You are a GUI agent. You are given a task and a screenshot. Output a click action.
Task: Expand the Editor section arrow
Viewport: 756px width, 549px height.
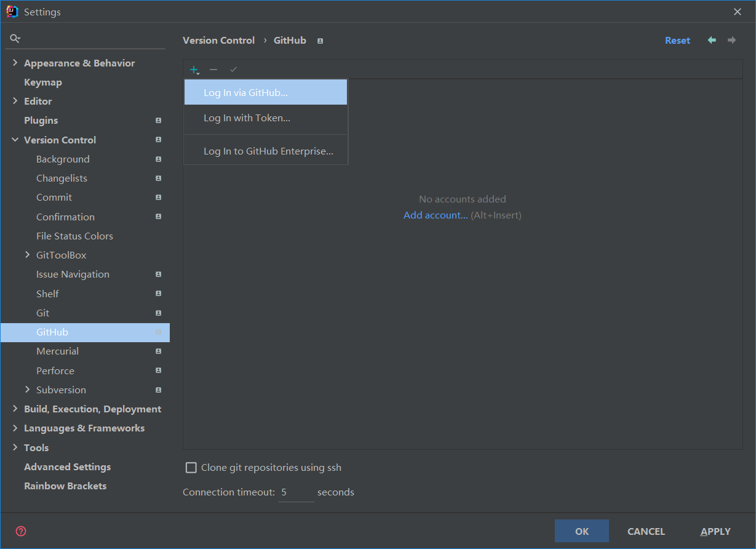(15, 101)
